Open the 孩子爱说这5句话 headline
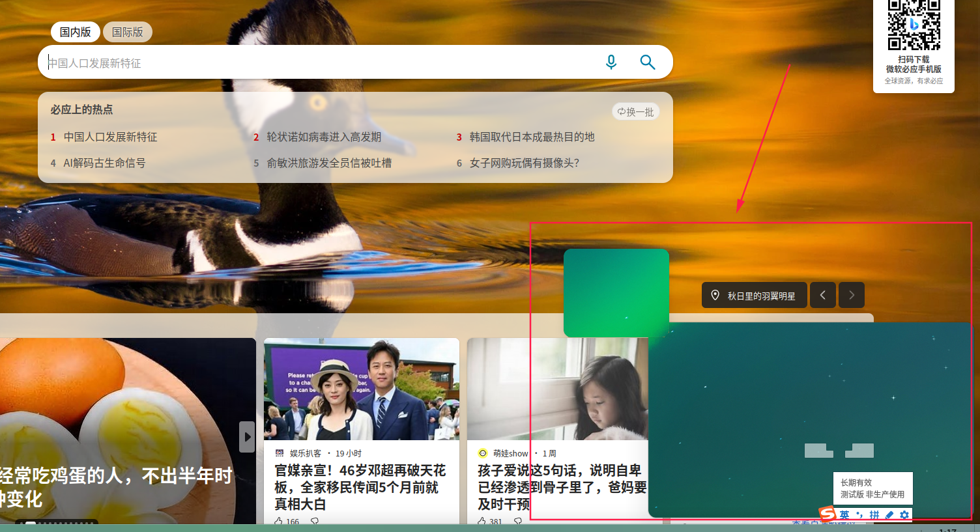The image size is (980, 532). [562, 487]
